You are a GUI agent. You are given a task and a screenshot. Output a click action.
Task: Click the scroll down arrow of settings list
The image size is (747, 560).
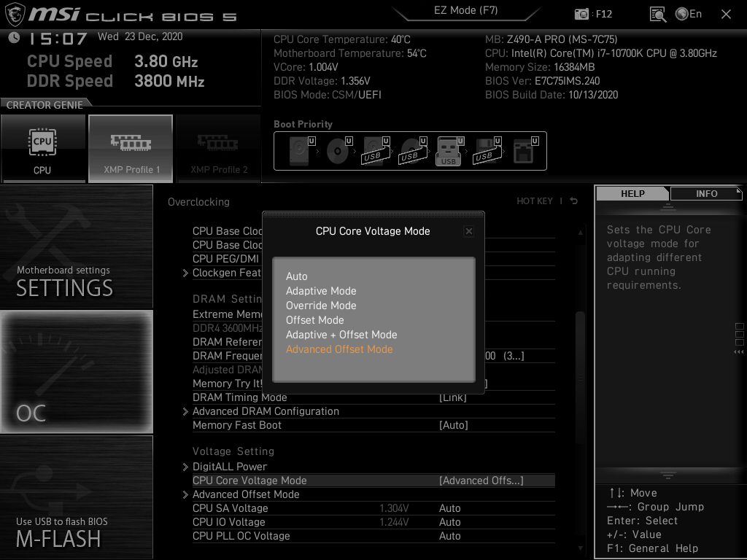point(580,548)
